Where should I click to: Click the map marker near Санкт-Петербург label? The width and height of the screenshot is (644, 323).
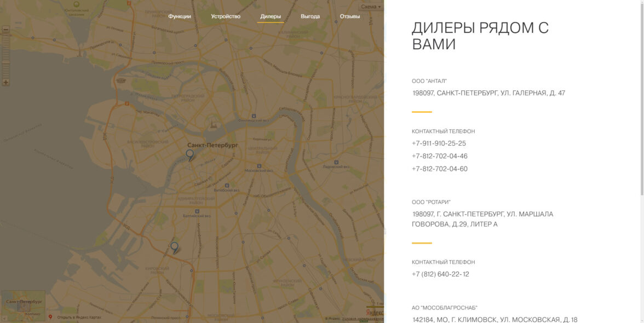coord(189,155)
